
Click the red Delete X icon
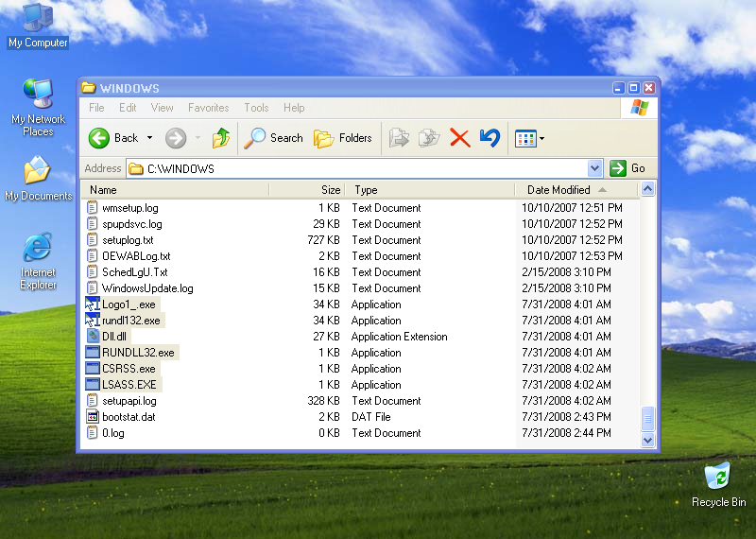pyautogui.click(x=460, y=138)
